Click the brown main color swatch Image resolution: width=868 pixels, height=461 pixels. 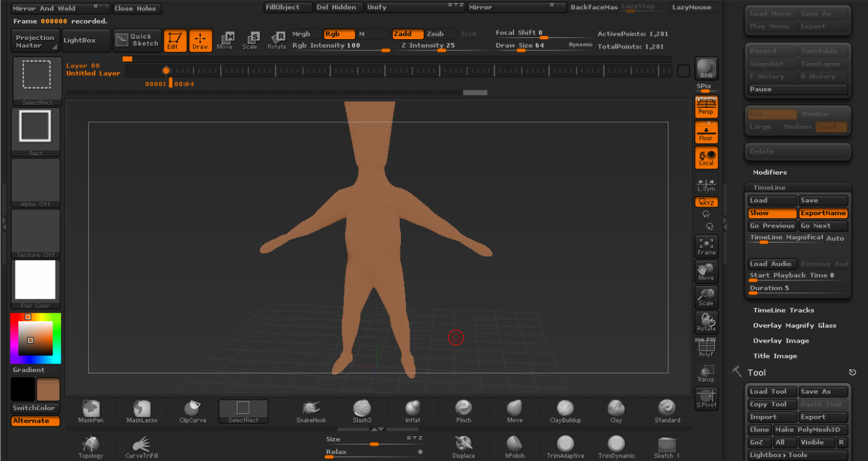click(x=48, y=389)
